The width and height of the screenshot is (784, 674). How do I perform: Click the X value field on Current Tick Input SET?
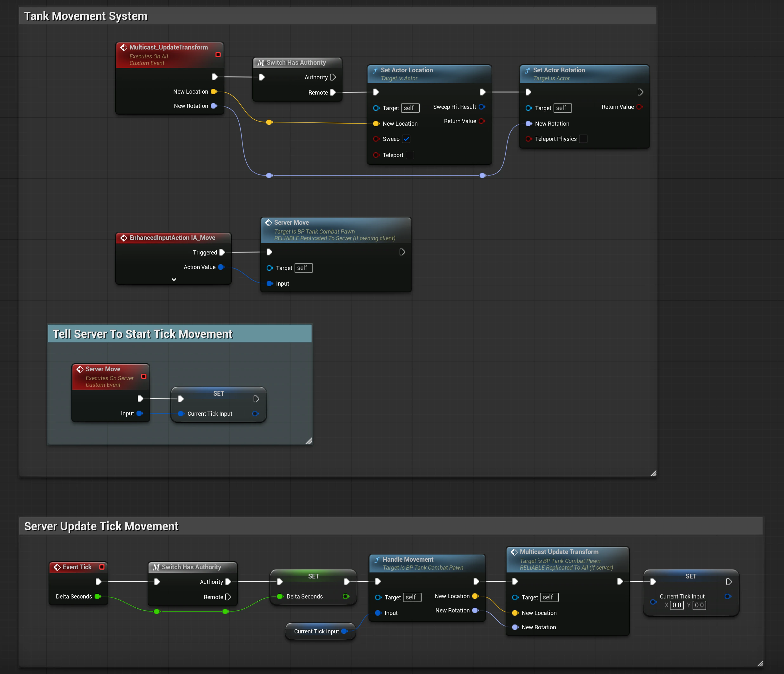677,605
